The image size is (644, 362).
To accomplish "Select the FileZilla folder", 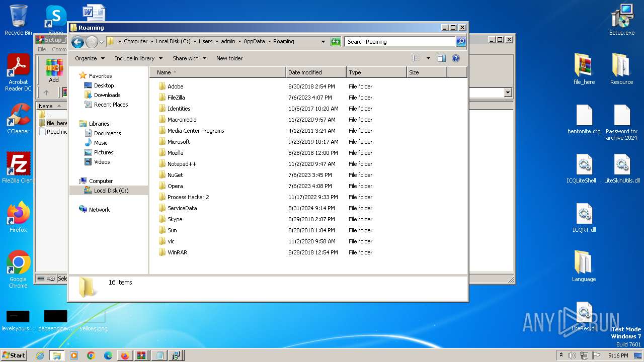I will click(x=176, y=98).
